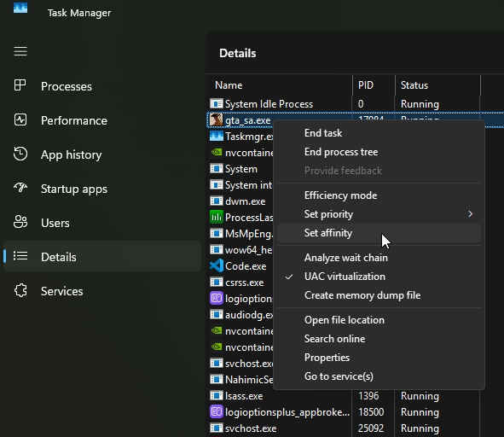Click the Performance pulse icon
Screen dimensions: 504x437
pos(20,119)
